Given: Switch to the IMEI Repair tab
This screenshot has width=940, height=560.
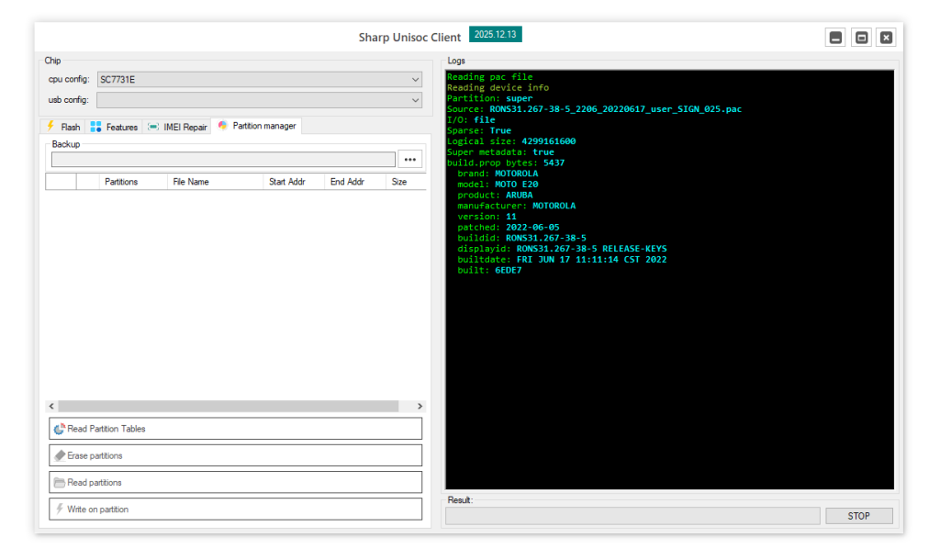Looking at the screenshot, I should point(177,127).
